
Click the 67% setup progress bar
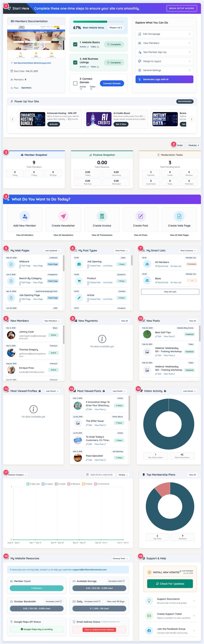pos(99,22)
